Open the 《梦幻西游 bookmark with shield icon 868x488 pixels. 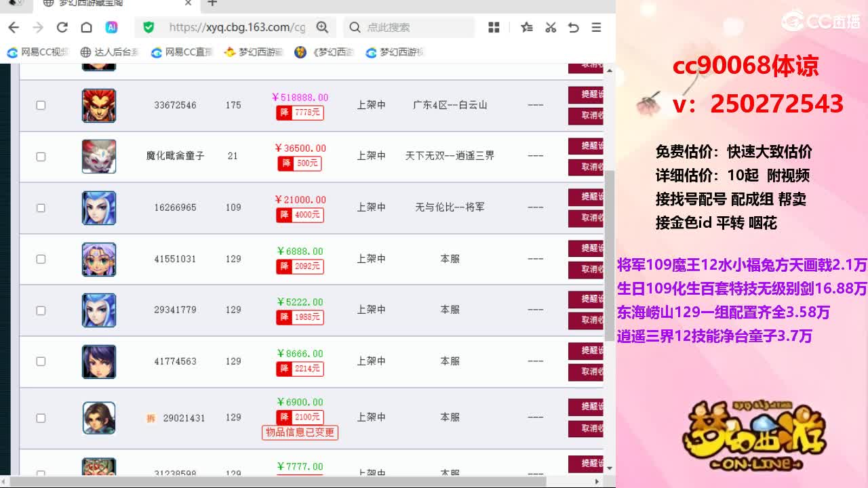[x=324, y=52]
